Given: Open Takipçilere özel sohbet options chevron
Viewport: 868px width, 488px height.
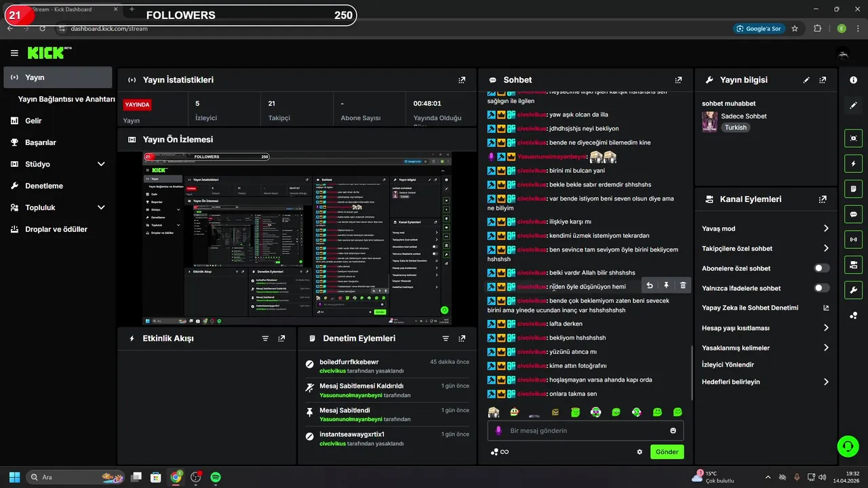Looking at the screenshot, I should tap(826, 248).
